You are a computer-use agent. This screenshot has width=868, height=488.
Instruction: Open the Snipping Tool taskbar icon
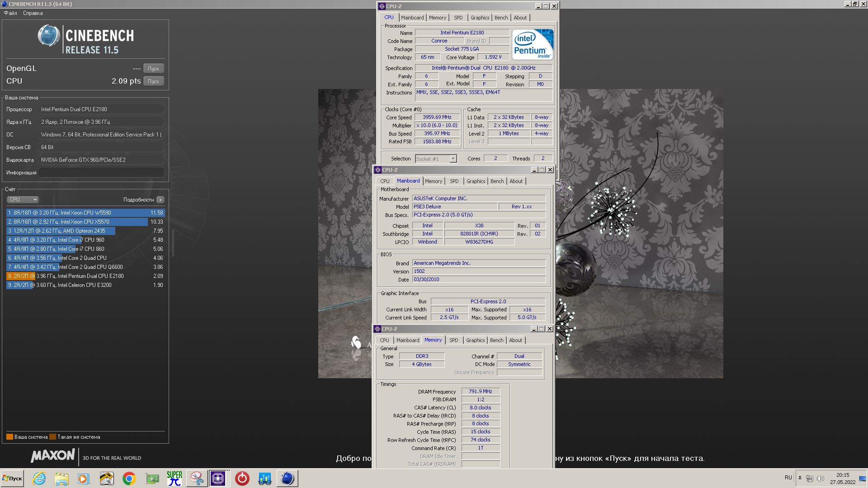point(197,479)
